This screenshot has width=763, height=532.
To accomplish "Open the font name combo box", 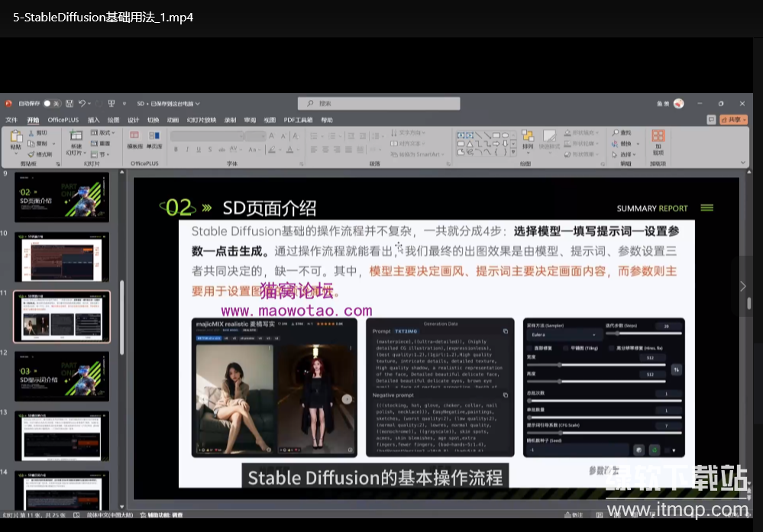I will [x=207, y=136].
